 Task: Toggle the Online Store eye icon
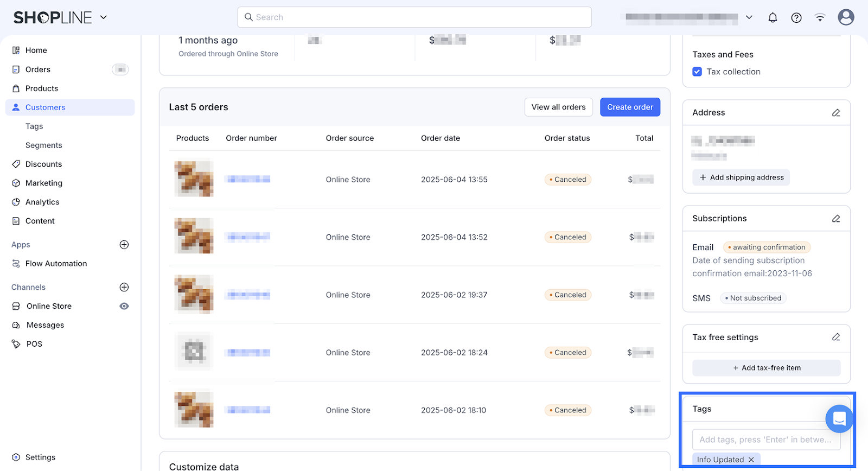(x=124, y=306)
